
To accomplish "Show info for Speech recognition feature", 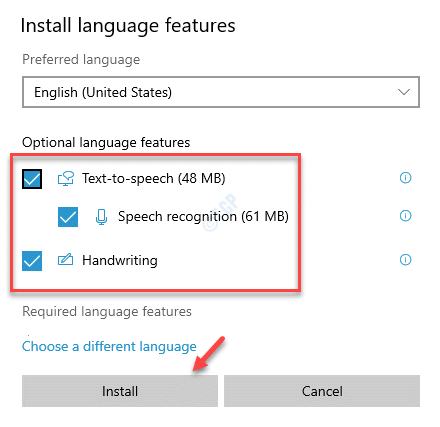I will pyautogui.click(x=405, y=216).
